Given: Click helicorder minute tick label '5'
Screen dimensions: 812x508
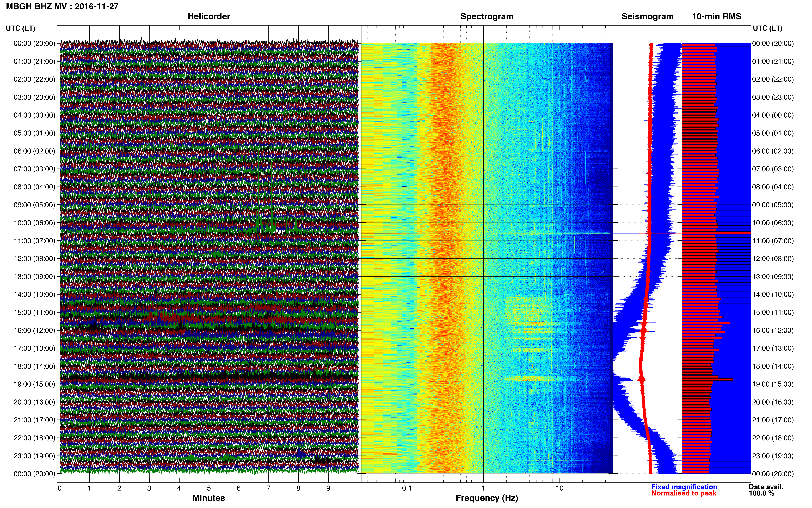Looking at the screenshot, I should pos(209,488).
